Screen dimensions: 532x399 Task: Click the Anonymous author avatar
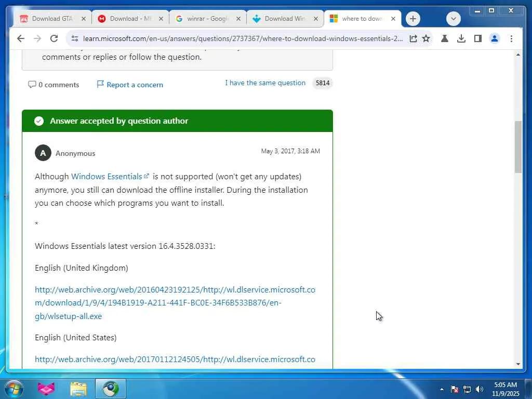(43, 153)
